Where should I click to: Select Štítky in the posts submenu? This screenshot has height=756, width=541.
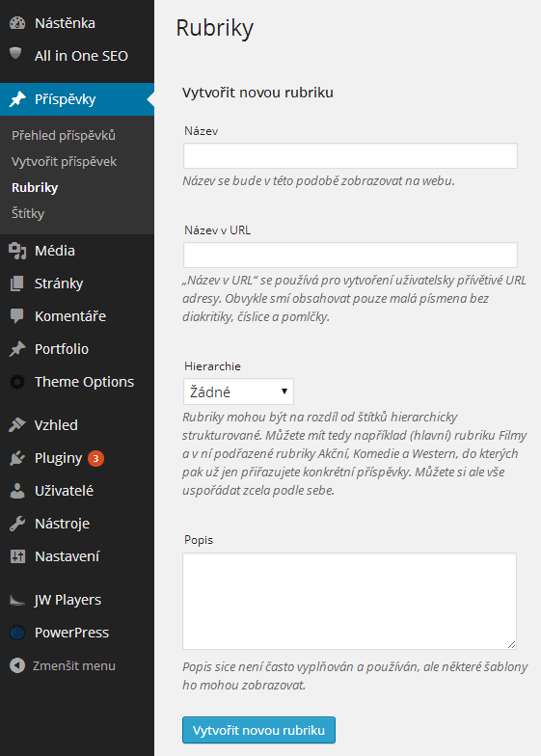click(x=28, y=214)
